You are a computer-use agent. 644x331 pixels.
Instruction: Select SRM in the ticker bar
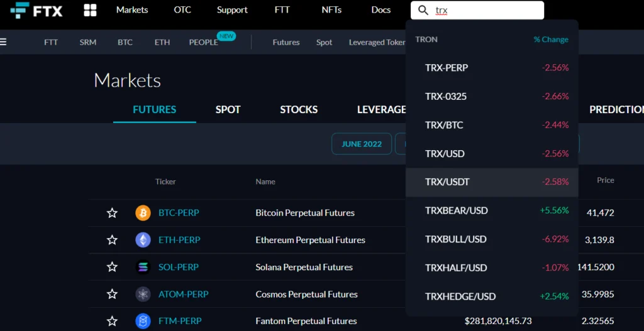[x=88, y=42]
